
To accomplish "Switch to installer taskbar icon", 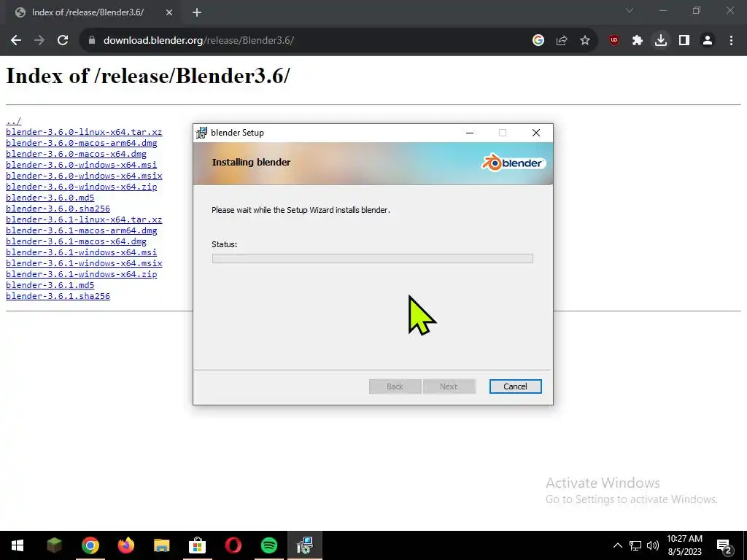I will point(305,545).
